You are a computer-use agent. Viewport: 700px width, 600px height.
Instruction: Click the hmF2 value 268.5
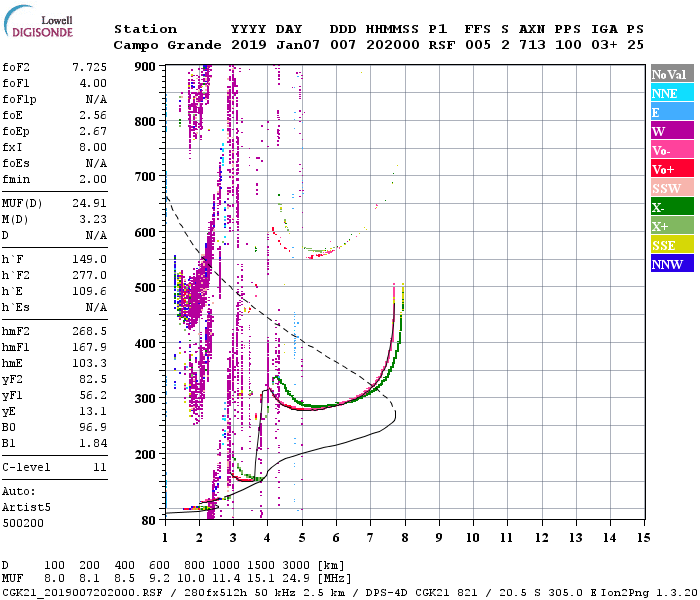(x=89, y=331)
